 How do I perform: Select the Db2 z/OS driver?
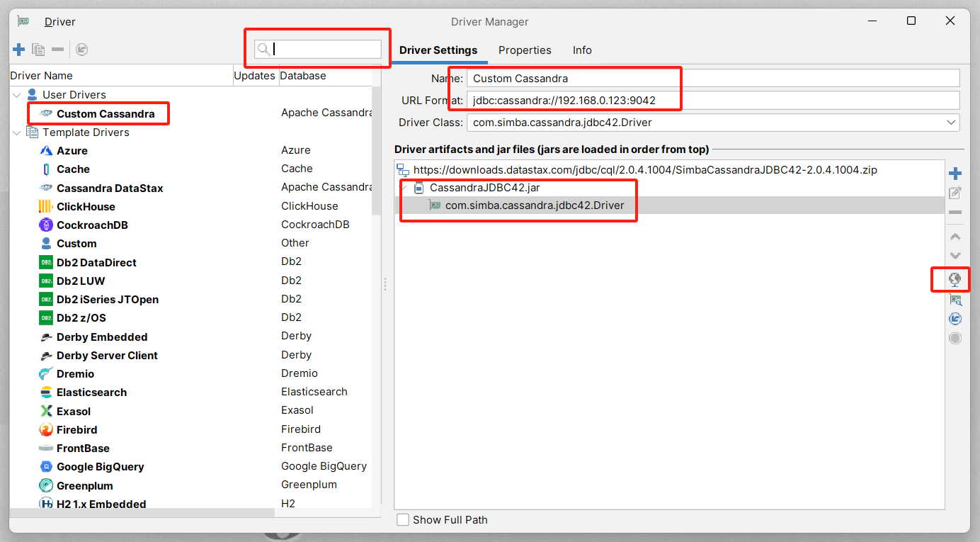pyautogui.click(x=81, y=317)
